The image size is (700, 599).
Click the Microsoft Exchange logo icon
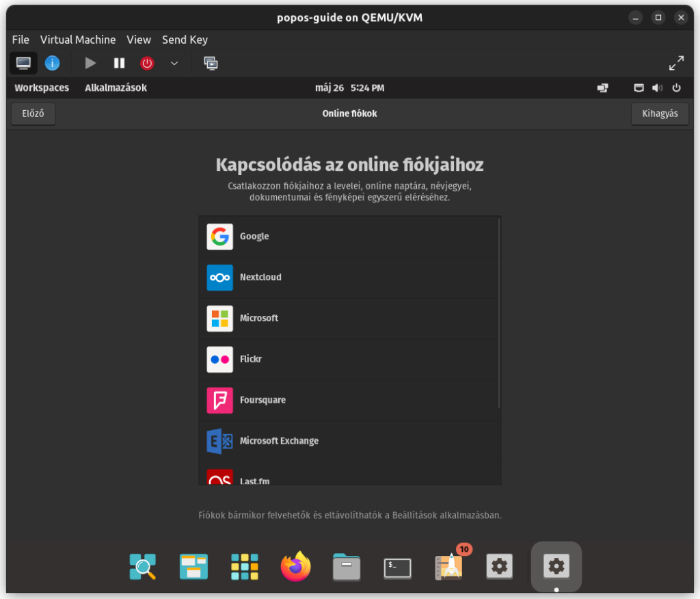(219, 441)
